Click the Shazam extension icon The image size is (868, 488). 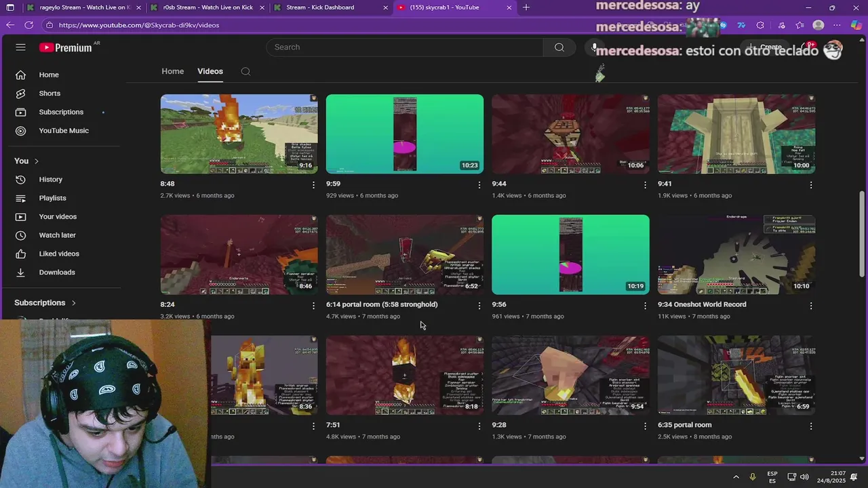pyautogui.click(x=722, y=25)
